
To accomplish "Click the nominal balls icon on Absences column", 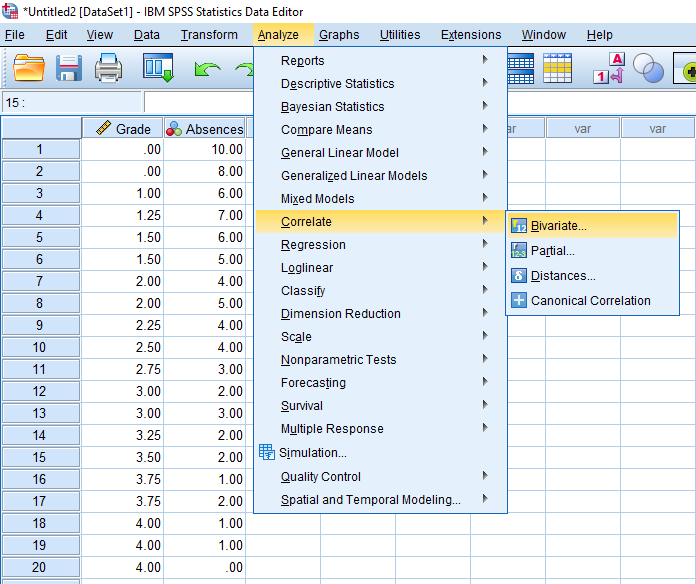I will 174,129.
